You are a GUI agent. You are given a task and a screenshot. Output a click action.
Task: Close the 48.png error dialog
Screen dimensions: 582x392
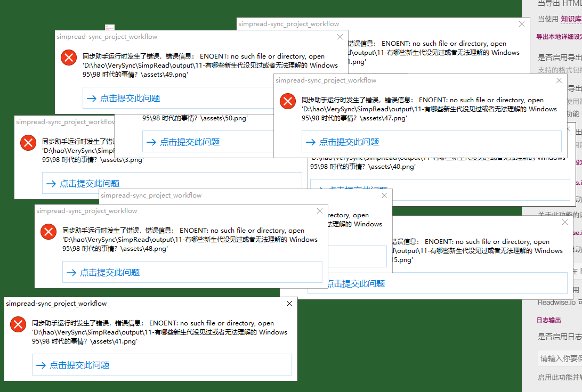[x=319, y=211]
